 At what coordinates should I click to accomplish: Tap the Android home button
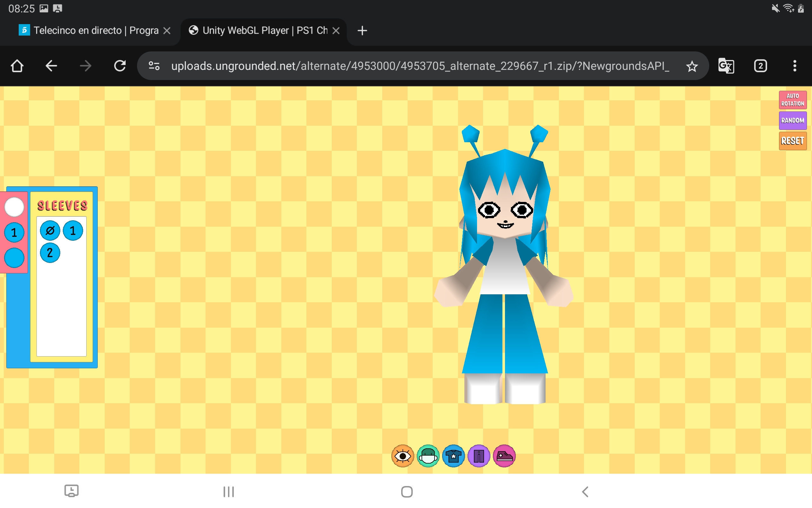tap(407, 491)
